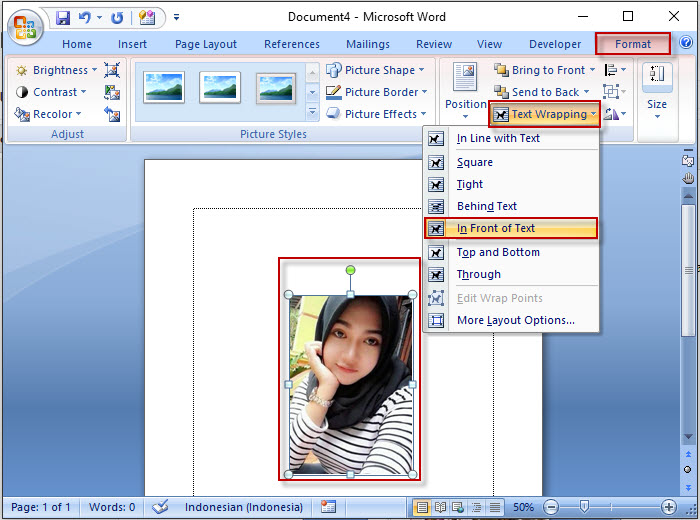Viewport: 700px width, 520px height.
Task: Click the Text Wrapping button
Action: [x=545, y=114]
